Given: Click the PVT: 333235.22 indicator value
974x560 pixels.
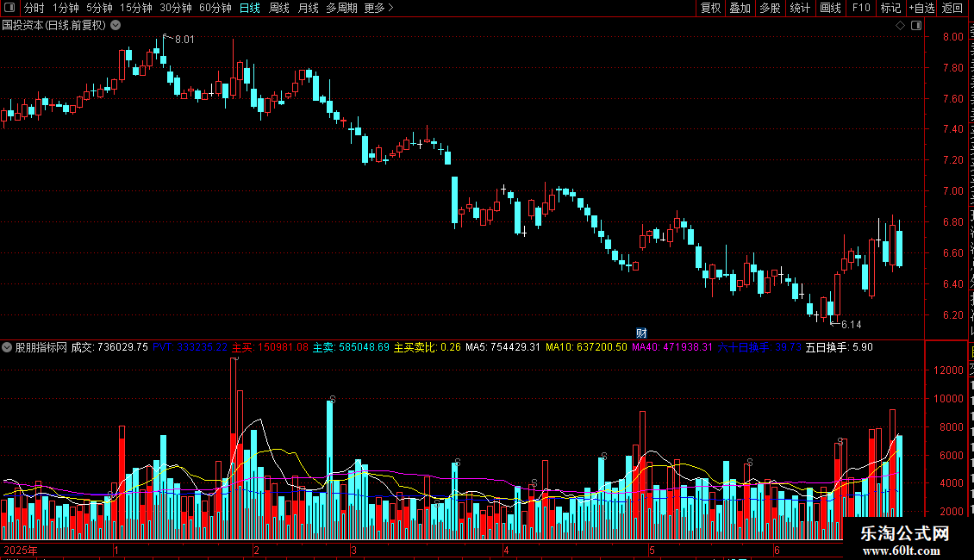Looking at the screenshot, I should tap(190, 347).
